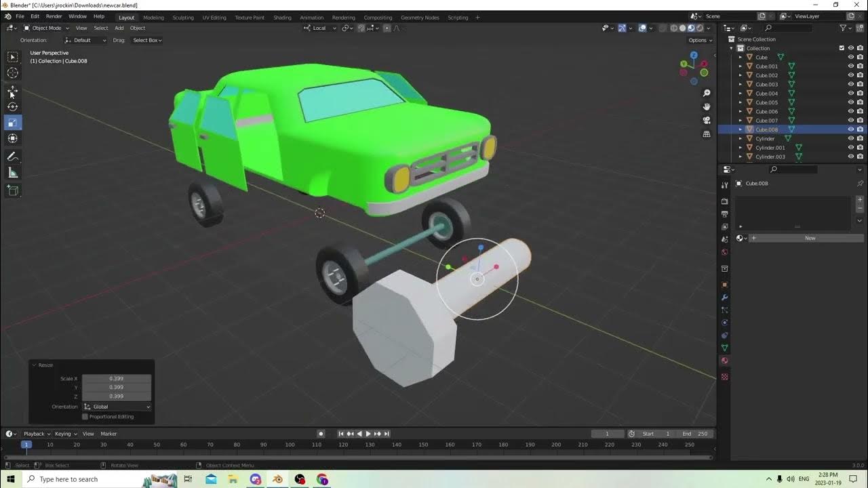This screenshot has width=868, height=488.
Task: Toggle the camera view icon
Action: (707, 120)
